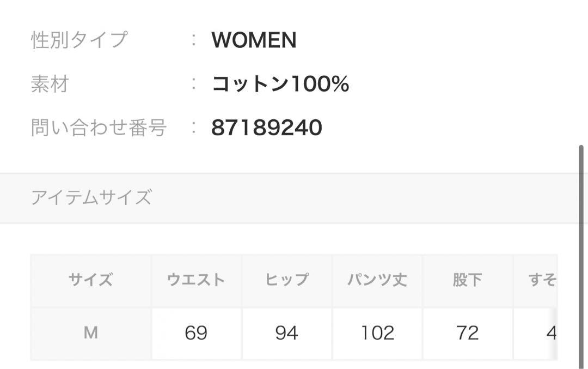Click the サイズ column header
The image size is (588, 369).
[x=91, y=280]
